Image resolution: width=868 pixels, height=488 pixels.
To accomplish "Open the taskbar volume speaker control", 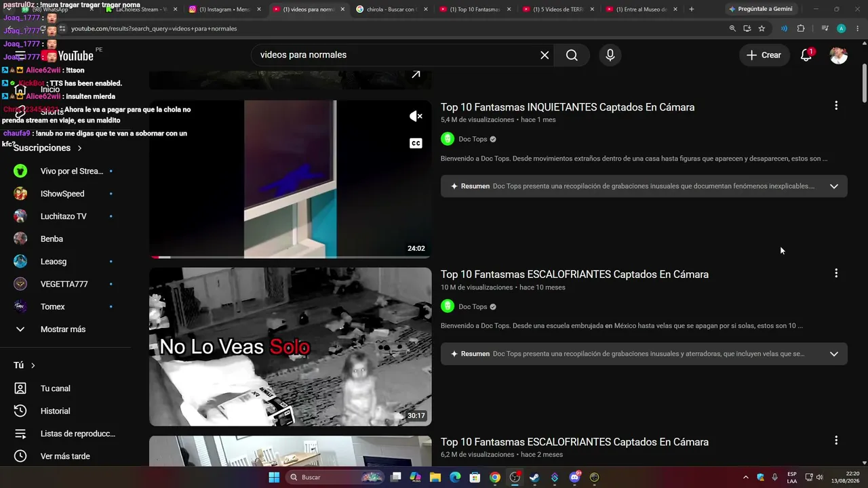I will click(819, 477).
